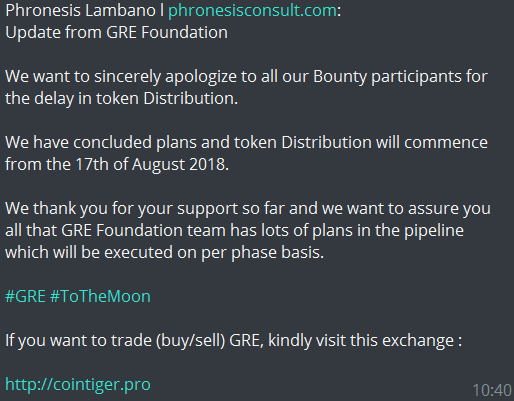This screenshot has height=401, width=514.
Task: Click the #GRE hashtag
Action: click(x=25, y=296)
